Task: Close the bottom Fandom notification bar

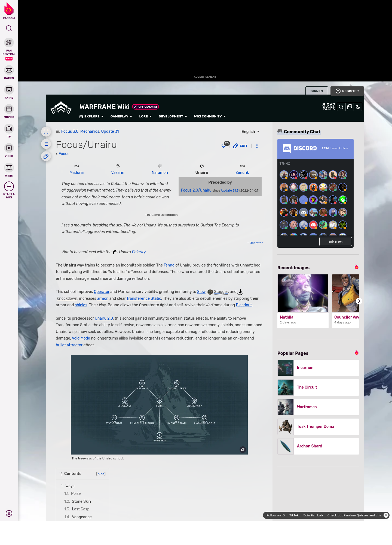Action: point(386,515)
